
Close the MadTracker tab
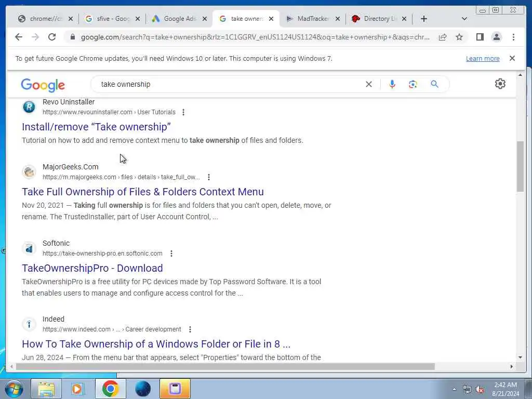click(x=338, y=19)
